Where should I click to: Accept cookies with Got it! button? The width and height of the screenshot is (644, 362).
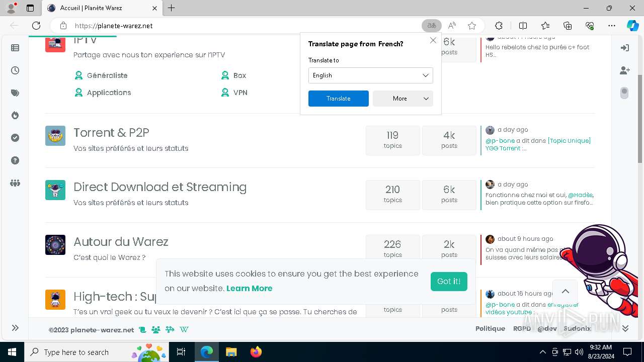[449, 282]
